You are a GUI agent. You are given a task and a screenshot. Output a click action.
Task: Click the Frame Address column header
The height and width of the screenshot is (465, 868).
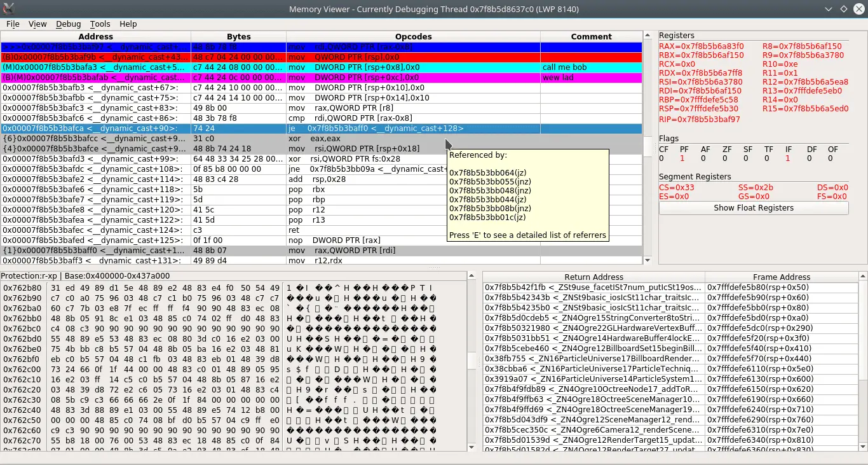[x=782, y=277]
